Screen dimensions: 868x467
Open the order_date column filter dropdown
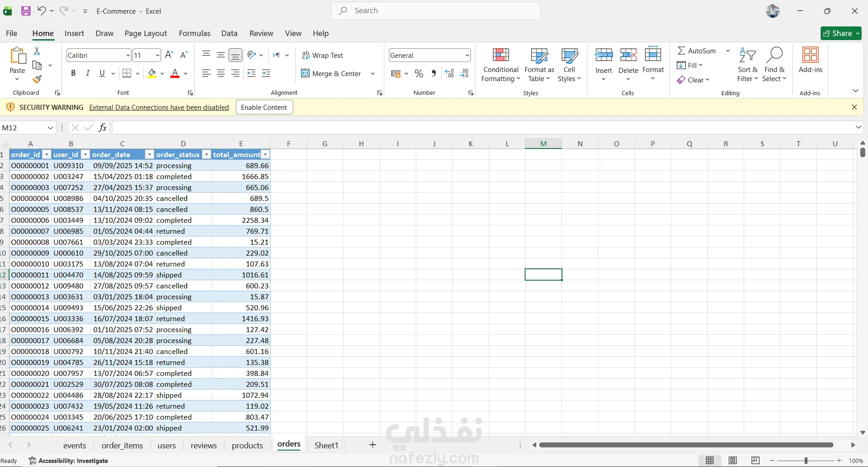pyautogui.click(x=149, y=155)
